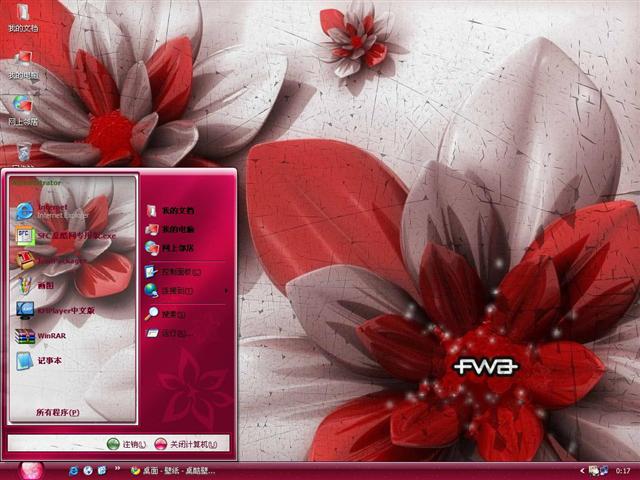Viewport: 640px width, 480px height.
Task: Show hidden tray icons with the arrow
Action: click(582, 470)
